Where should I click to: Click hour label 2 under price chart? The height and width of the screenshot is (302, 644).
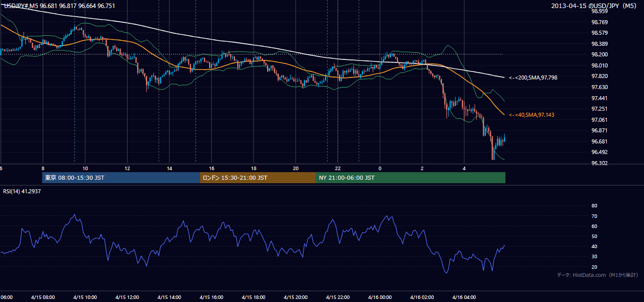tap(422, 168)
